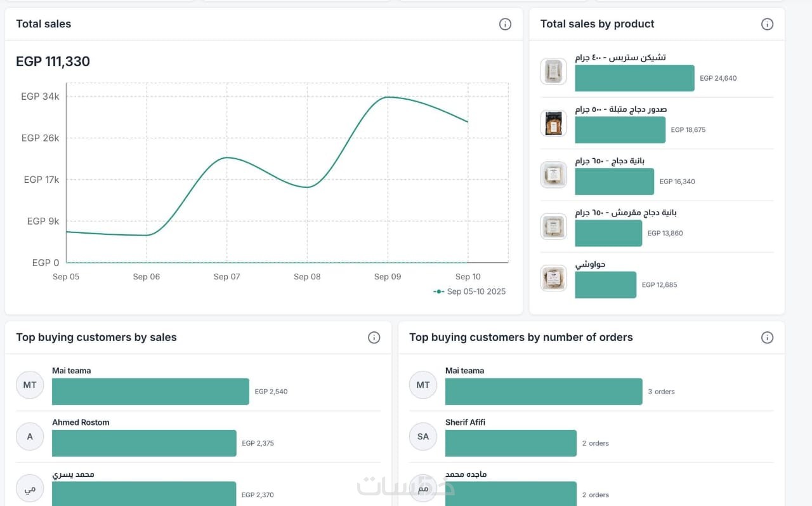Click info icon on Top buying customers by sales
The width and height of the screenshot is (812, 506).
pyautogui.click(x=374, y=338)
